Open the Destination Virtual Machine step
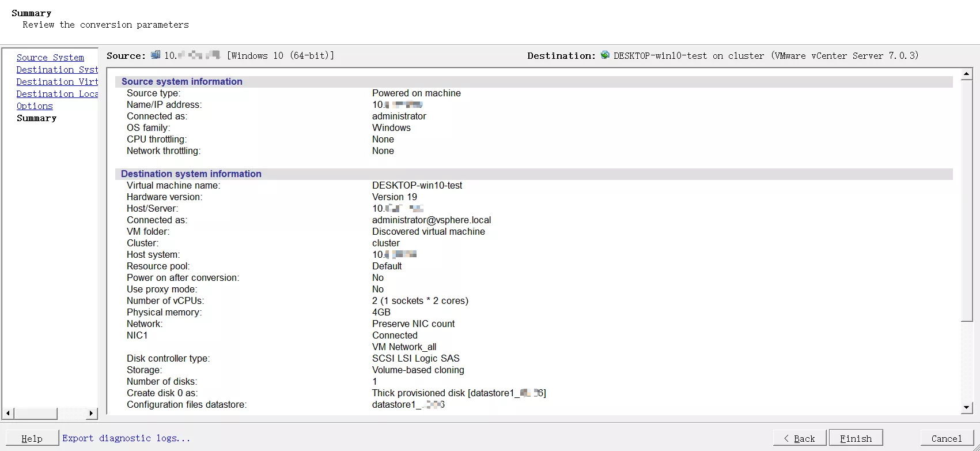This screenshot has height=451, width=980. tap(57, 82)
